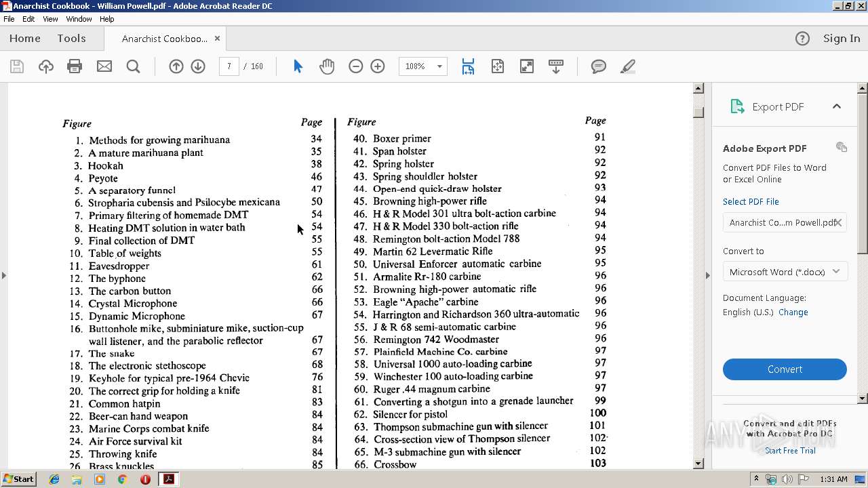Viewport: 868px width, 488px height.
Task: Open the Edit menu
Action: (28, 19)
